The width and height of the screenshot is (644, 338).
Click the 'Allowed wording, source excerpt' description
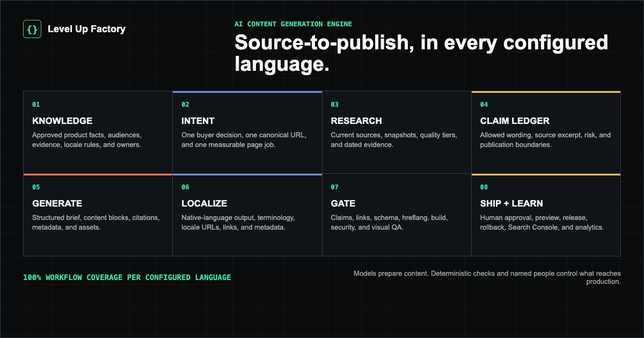(545, 140)
